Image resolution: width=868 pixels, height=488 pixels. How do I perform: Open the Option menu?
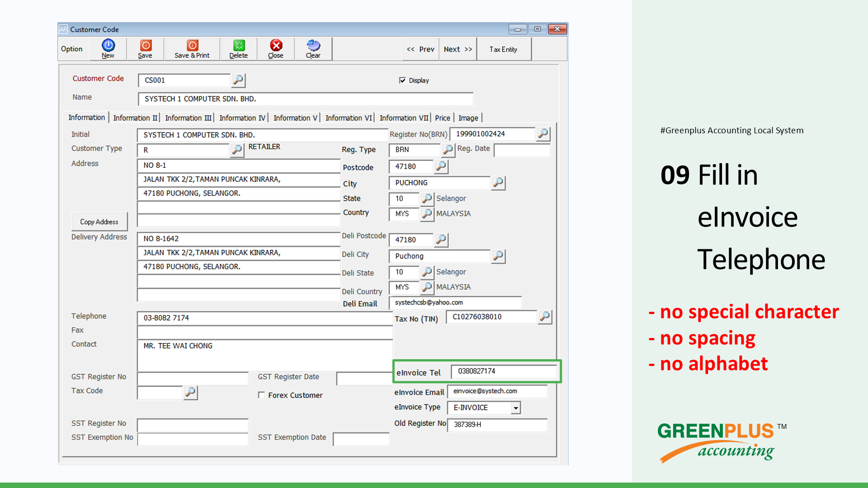[72, 49]
